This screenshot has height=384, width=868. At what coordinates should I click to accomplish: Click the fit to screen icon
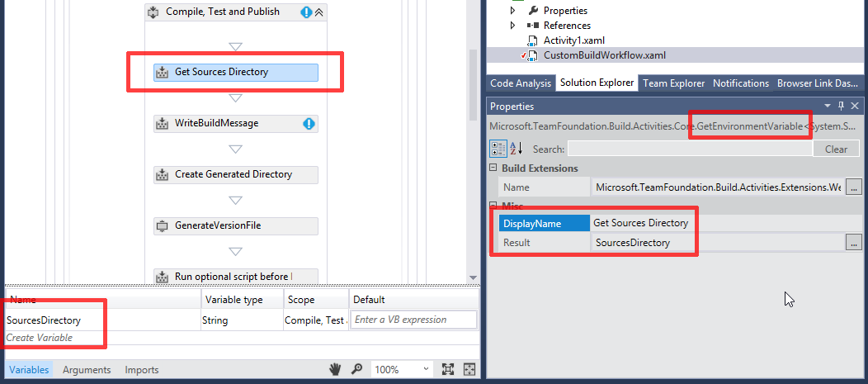448,369
